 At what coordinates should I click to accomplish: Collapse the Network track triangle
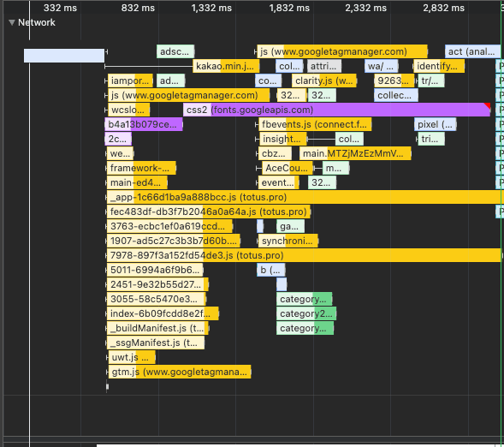(12, 22)
